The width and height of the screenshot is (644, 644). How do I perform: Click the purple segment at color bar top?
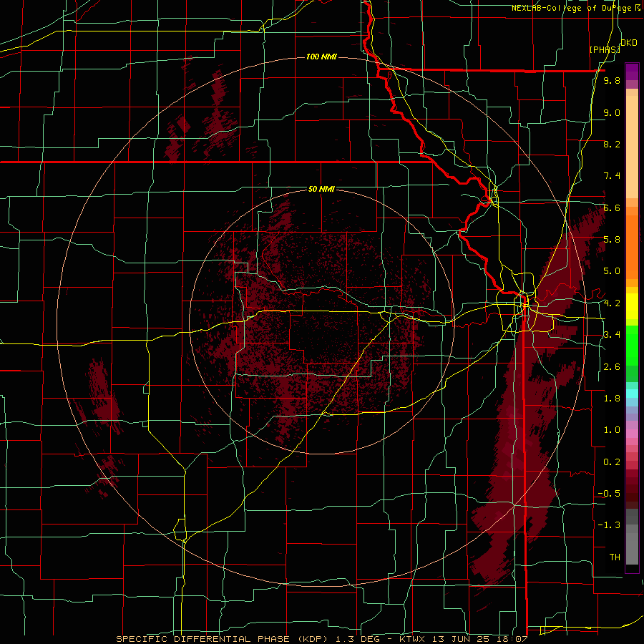click(632, 72)
